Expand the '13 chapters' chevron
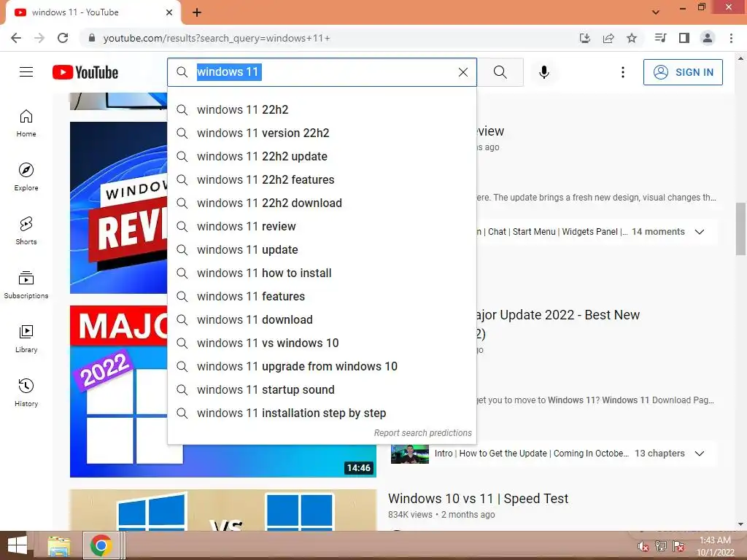Screen dimensions: 747x560 (700, 454)
